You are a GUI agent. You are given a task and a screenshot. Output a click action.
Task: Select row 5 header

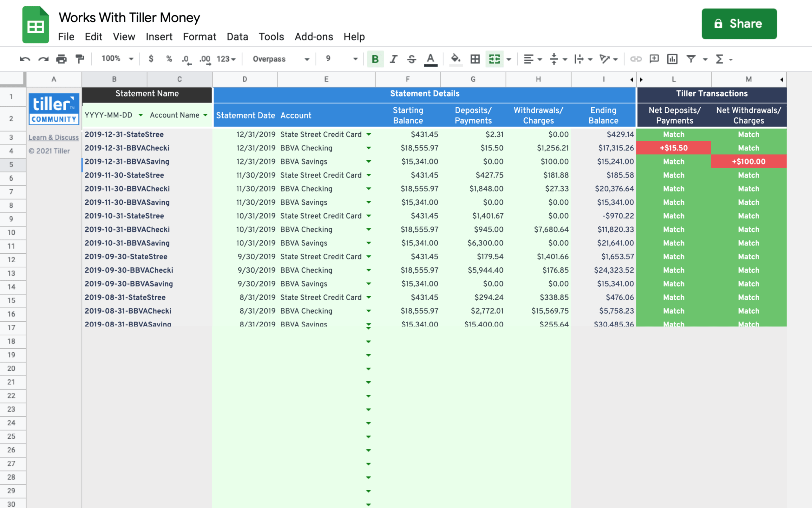click(13, 165)
